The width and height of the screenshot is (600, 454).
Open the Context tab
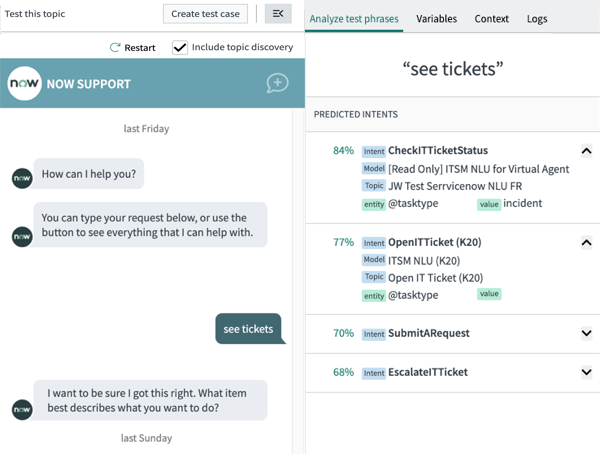click(491, 19)
